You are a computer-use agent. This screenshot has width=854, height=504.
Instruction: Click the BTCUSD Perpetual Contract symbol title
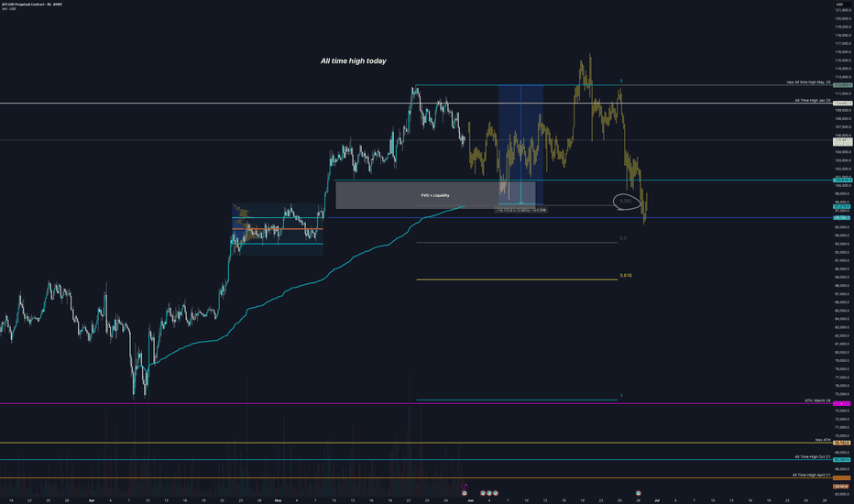(31, 4)
